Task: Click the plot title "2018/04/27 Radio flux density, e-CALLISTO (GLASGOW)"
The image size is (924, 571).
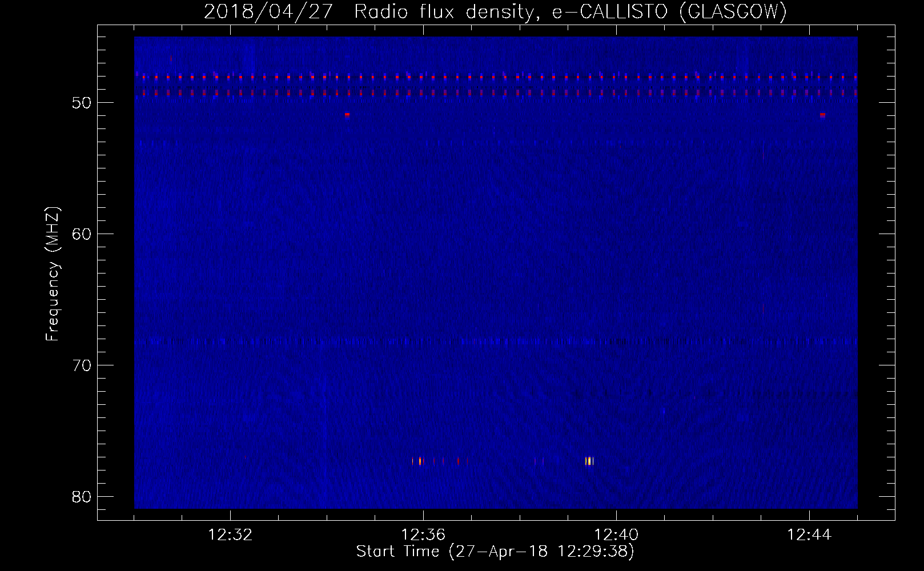Action: pos(495,11)
